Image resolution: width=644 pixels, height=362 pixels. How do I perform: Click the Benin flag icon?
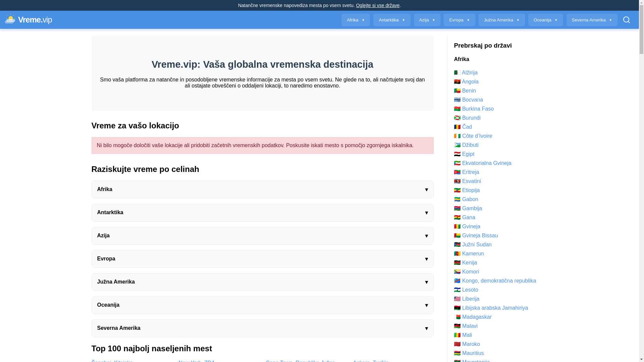click(x=457, y=91)
